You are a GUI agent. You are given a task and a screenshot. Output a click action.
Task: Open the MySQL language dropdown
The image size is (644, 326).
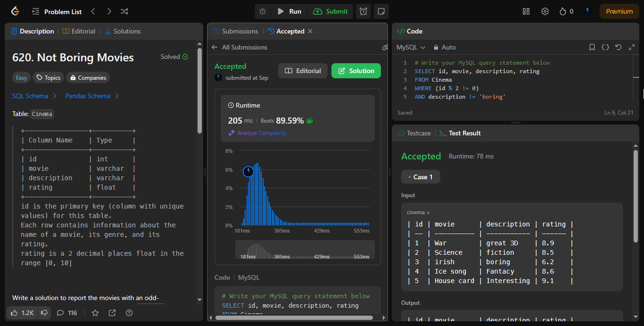click(x=411, y=47)
